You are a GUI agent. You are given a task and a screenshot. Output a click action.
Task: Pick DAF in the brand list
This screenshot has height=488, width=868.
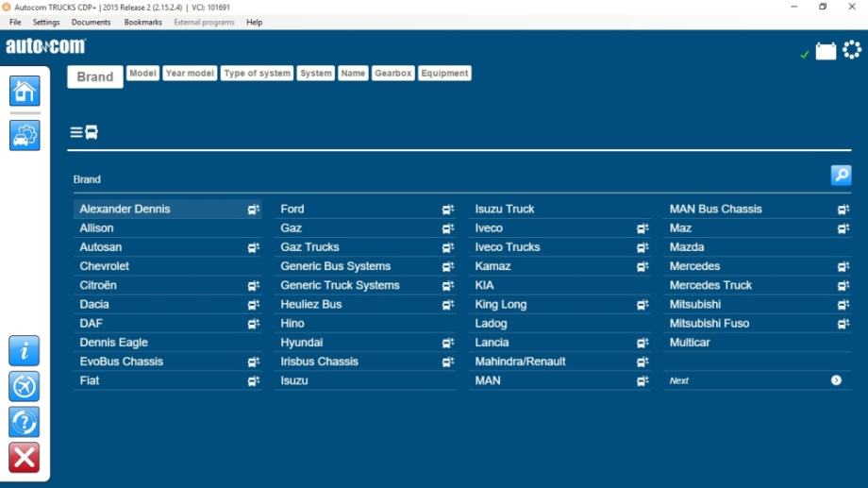click(x=168, y=324)
